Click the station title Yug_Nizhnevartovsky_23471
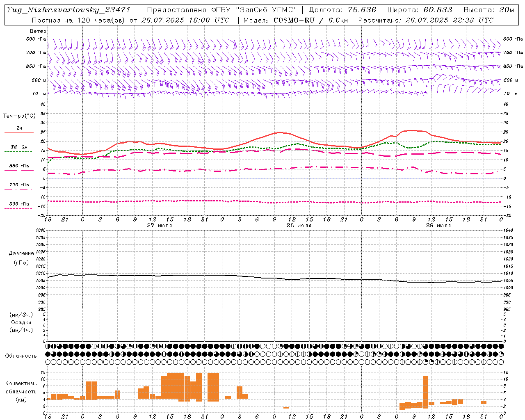 click(x=68, y=10)
